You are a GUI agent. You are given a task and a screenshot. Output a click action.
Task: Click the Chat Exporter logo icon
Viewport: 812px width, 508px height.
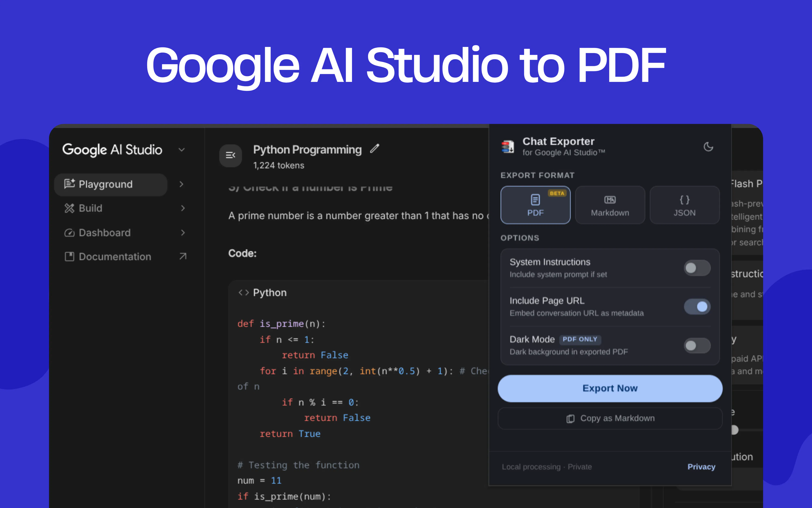click(508, 147)
